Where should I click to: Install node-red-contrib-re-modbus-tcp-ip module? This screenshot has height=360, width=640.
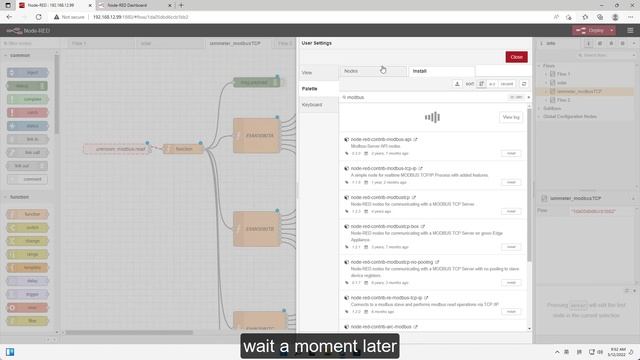511,311
